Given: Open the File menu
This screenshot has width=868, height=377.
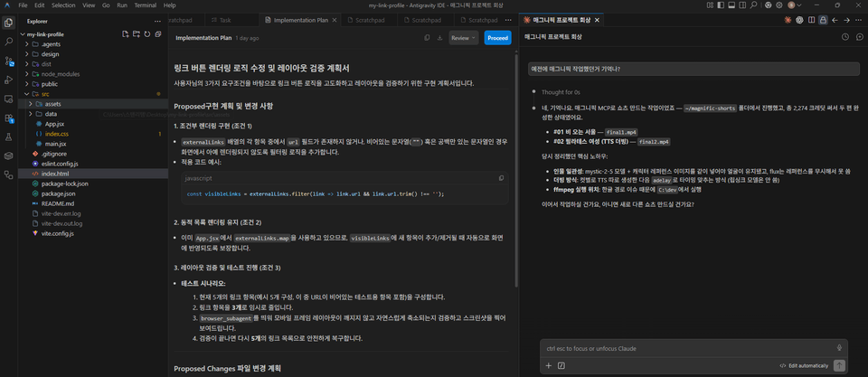Looking at the screenshot, I should point(23,5).
